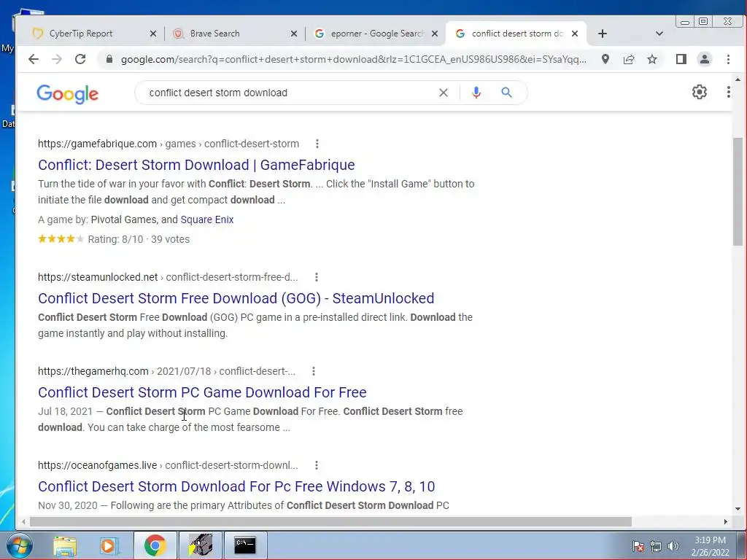Click the volume speaker tray icon
Screen dimensions: 747x560
[x=673, y=546]
